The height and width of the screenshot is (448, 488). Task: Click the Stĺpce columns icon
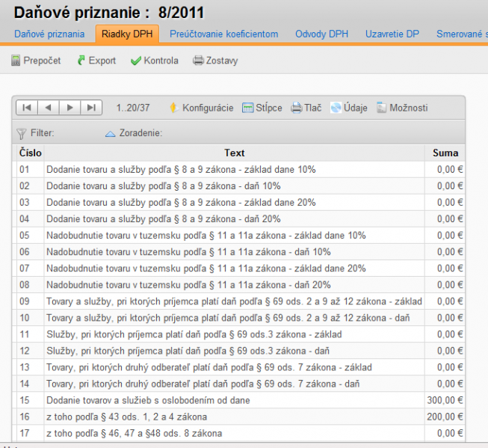coord(247,108)
